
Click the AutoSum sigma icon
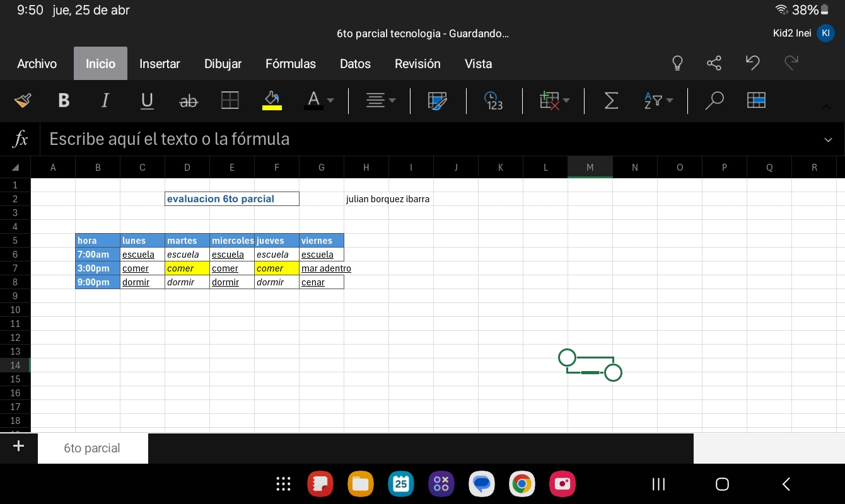[x=610, y=101]
